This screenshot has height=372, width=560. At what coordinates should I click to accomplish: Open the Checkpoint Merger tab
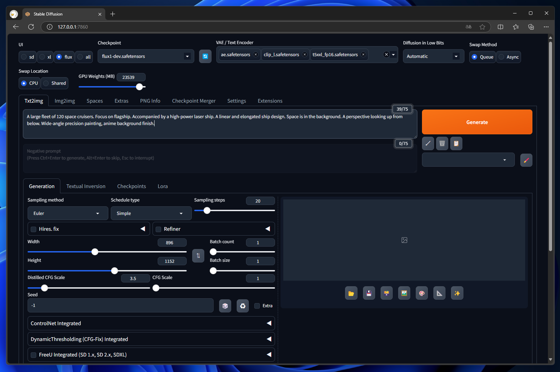point(194,101)
